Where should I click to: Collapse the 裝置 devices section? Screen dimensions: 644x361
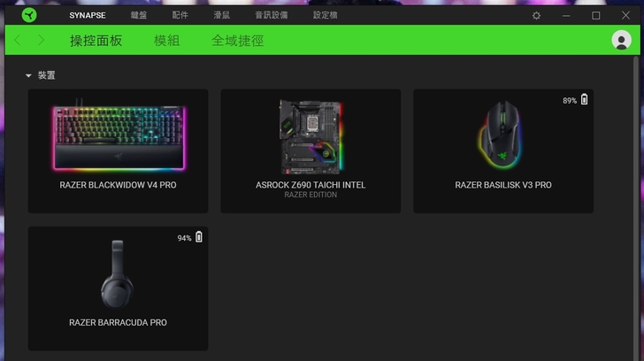(x=28, y=76)
